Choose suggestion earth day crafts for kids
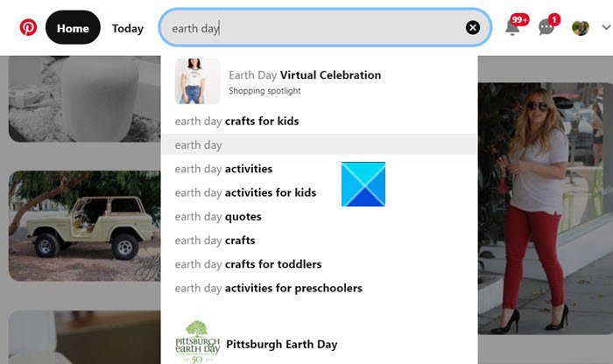This screenshot has height=364, width=613. [236, 121]
